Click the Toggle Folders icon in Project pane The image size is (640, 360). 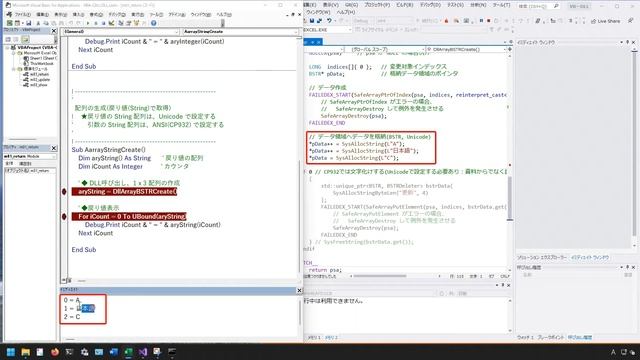click(x=25, y=40)
